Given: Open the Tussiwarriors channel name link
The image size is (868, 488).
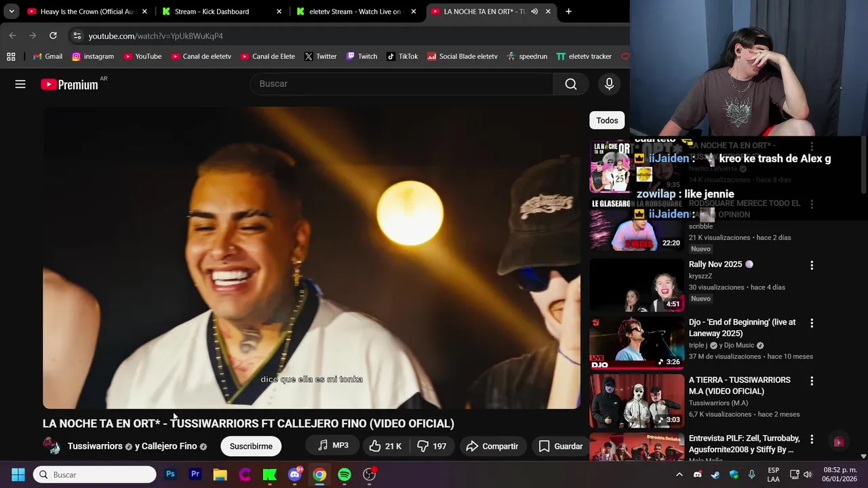Looking at the screenshot, I should [95, 446].
